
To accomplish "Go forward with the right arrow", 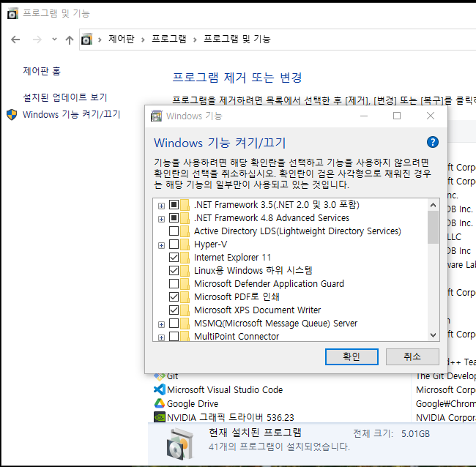I will point(37,40).
